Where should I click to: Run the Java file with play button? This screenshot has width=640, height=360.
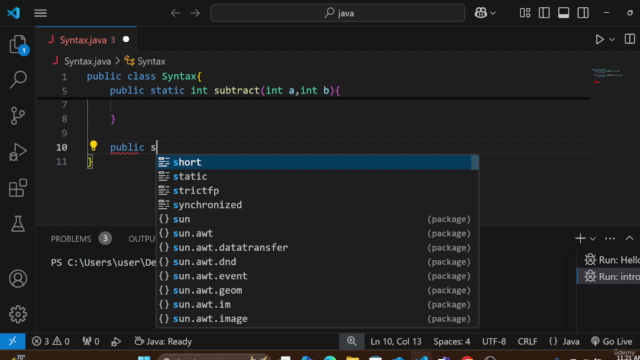pos(600,40)
